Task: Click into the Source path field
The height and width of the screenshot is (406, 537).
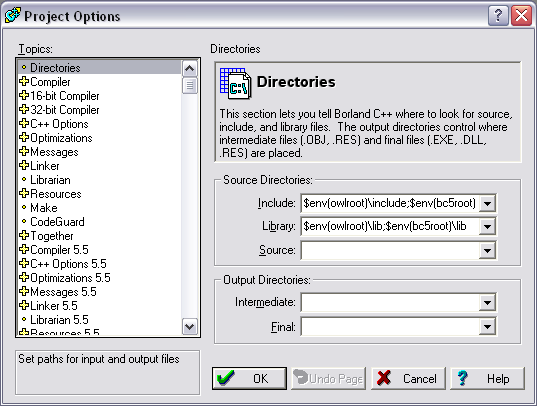Action: pos(390,250)
